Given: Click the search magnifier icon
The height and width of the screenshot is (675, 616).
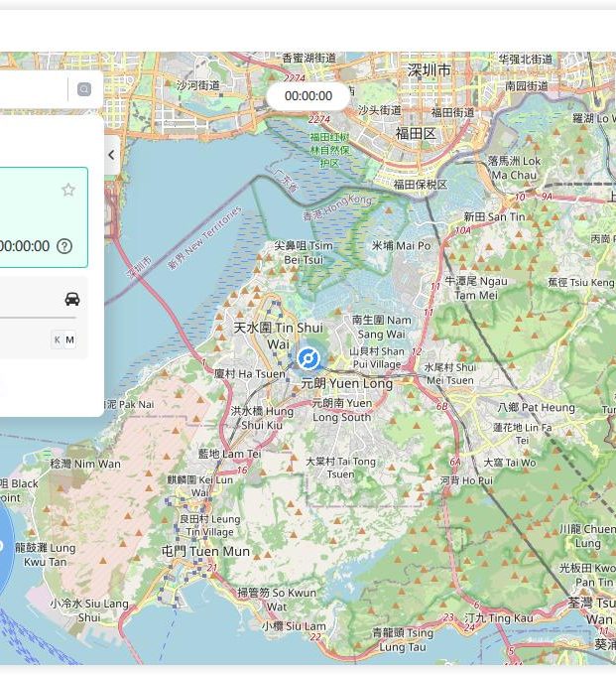Looking at the screenshot, I should pos(84,89).
